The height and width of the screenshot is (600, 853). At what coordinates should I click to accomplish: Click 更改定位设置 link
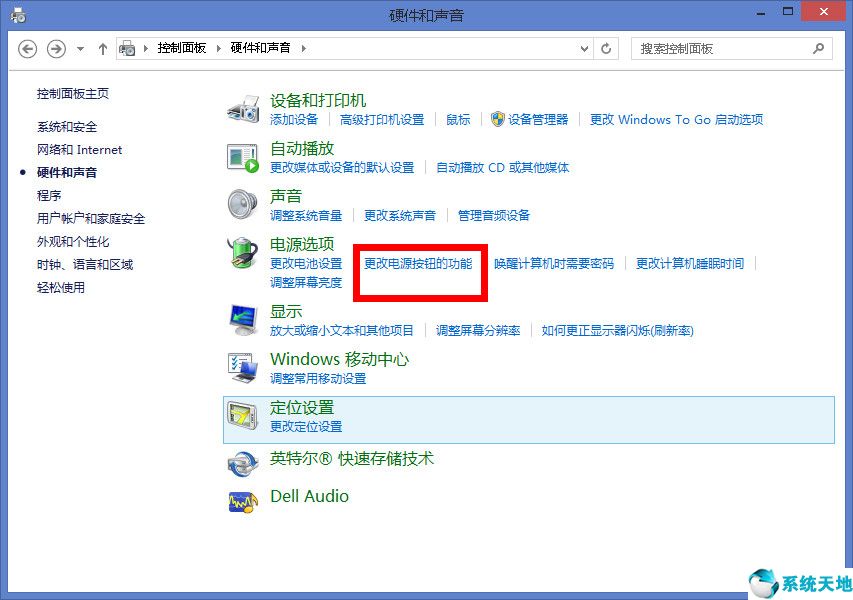point(306,426)
